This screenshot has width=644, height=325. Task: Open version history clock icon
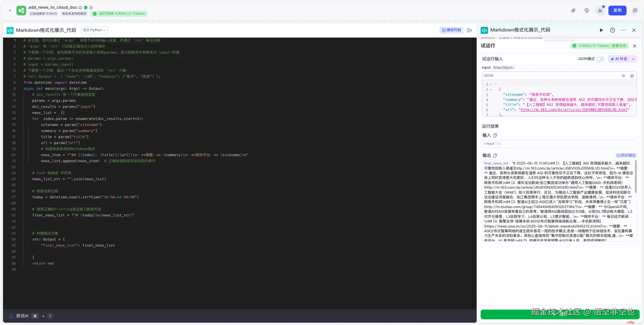pyautogui.click(x=587, y=10)
